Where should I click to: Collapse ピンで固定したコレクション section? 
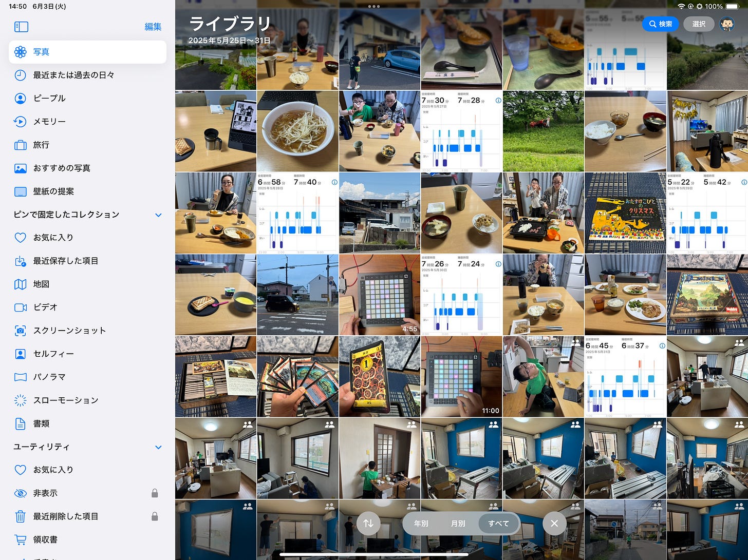(x=158, y=215)
